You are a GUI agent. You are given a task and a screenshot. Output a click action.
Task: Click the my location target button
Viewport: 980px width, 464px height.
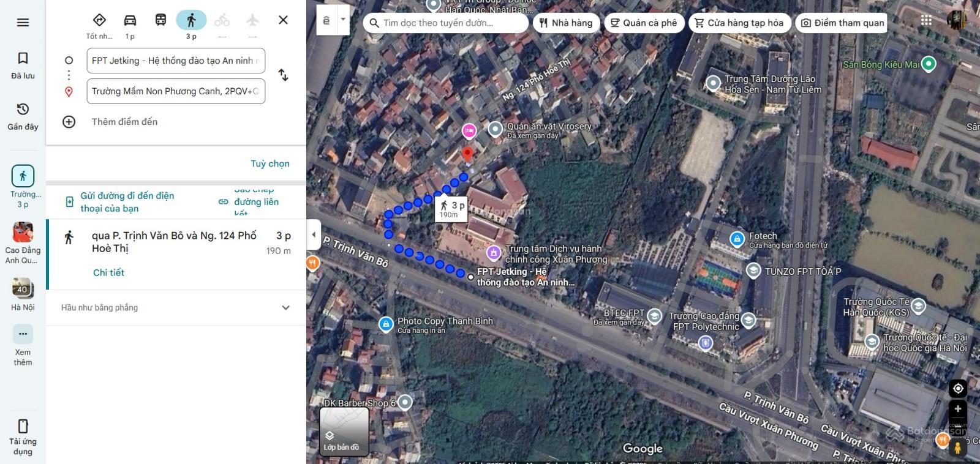(958, 389)
